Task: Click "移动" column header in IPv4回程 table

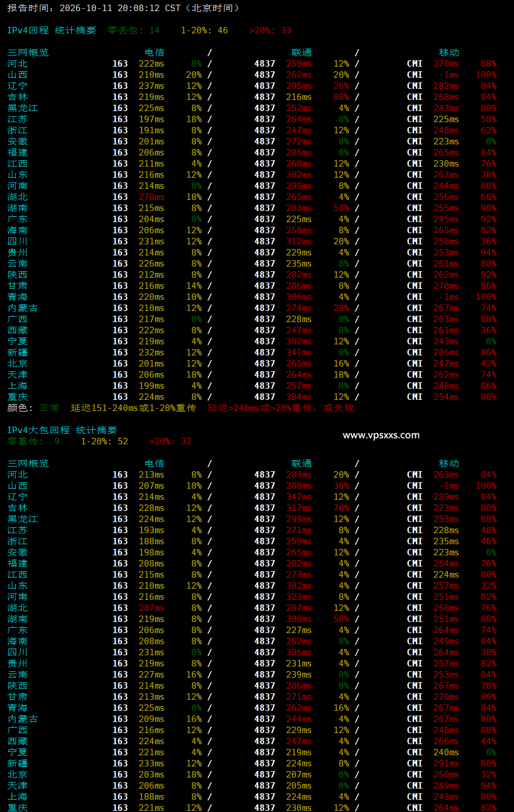Action: (449, 53)
